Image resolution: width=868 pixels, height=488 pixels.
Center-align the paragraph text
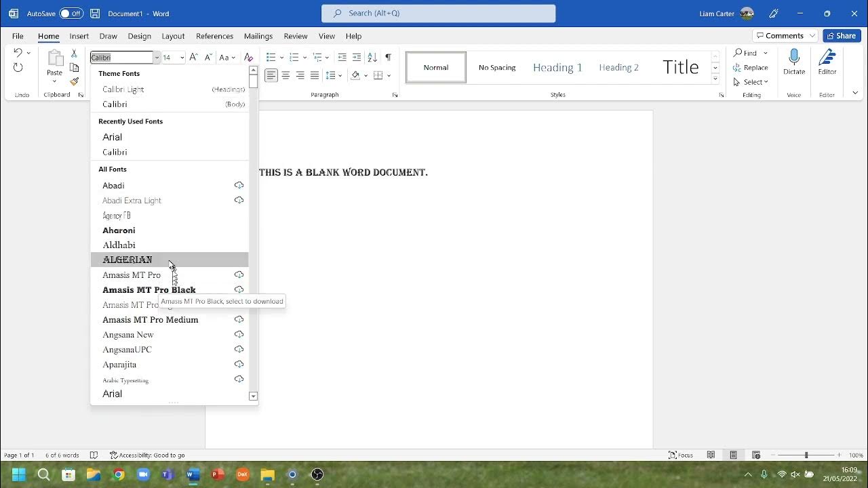[285, 75]
